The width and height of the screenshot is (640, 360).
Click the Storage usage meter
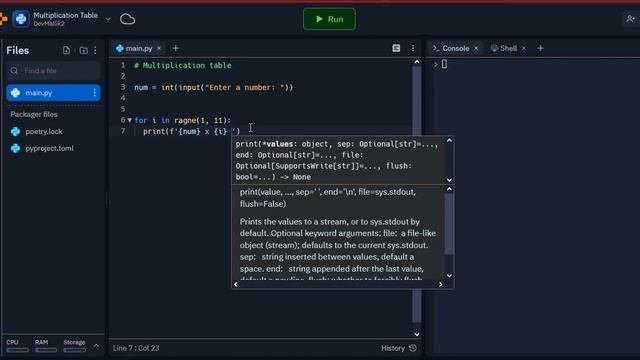[74, 345]
